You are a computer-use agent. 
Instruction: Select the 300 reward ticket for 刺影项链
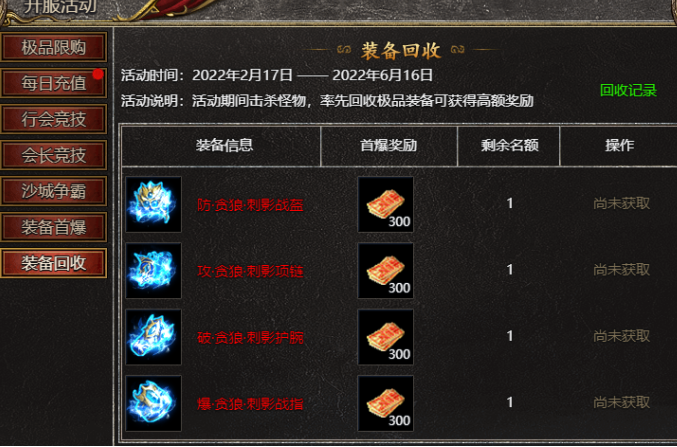(386, 270)
